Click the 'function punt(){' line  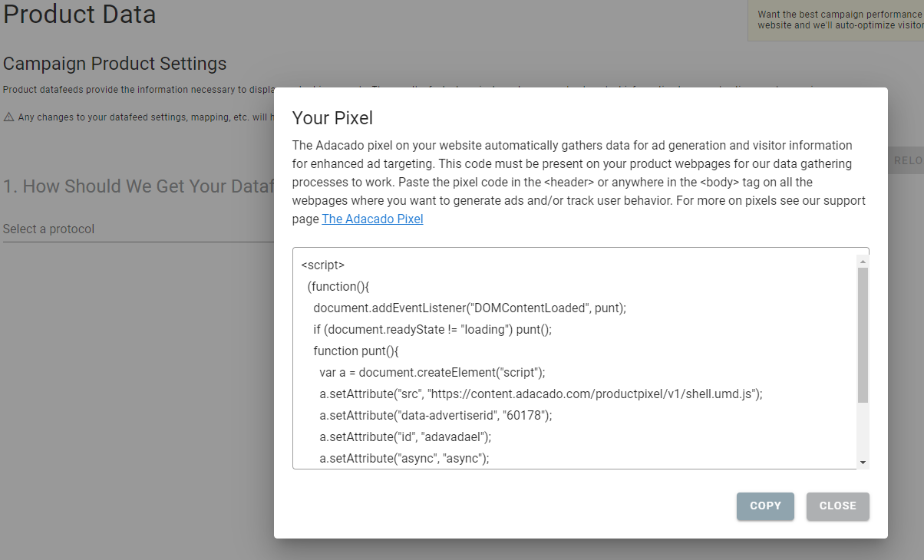(356, 351)
